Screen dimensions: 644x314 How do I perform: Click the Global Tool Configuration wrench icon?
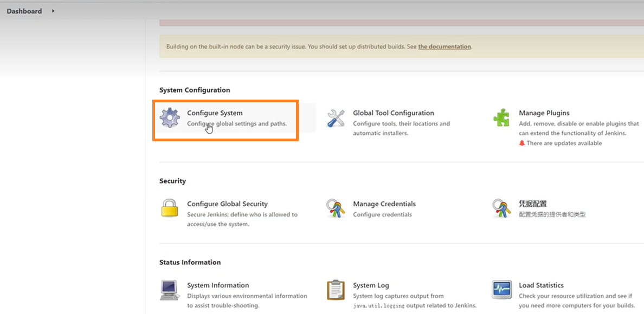click(336, 118)
